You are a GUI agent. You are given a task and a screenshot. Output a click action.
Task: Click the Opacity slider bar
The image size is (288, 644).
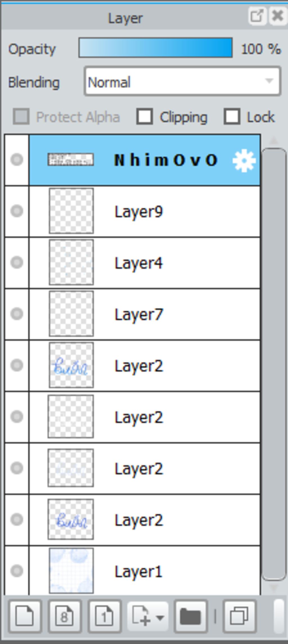pyautogui.click(x=155, y=48)
